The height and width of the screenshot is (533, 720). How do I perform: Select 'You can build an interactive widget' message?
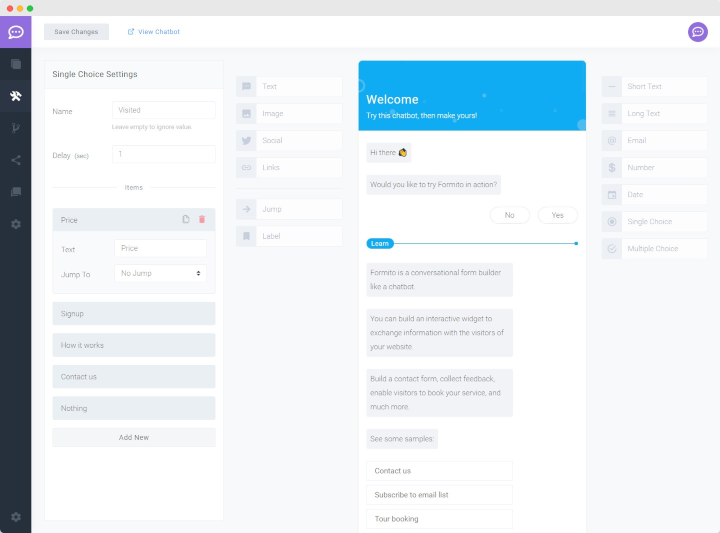click(439, 333)
